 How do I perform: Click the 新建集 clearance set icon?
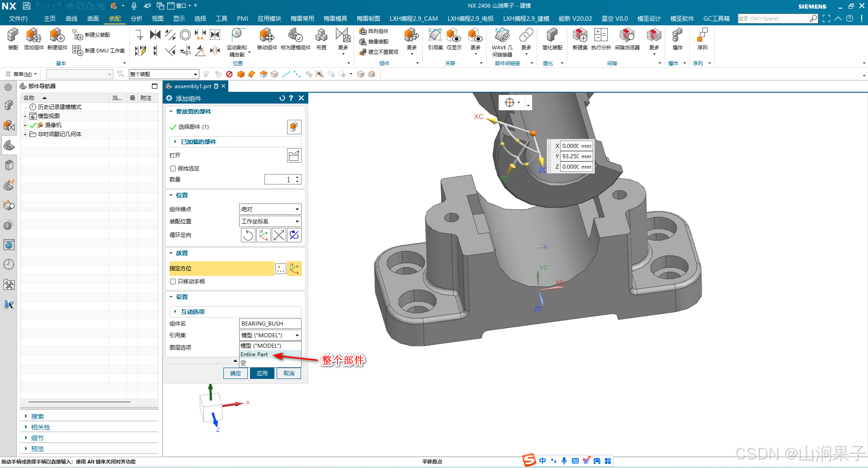[580, 39]
